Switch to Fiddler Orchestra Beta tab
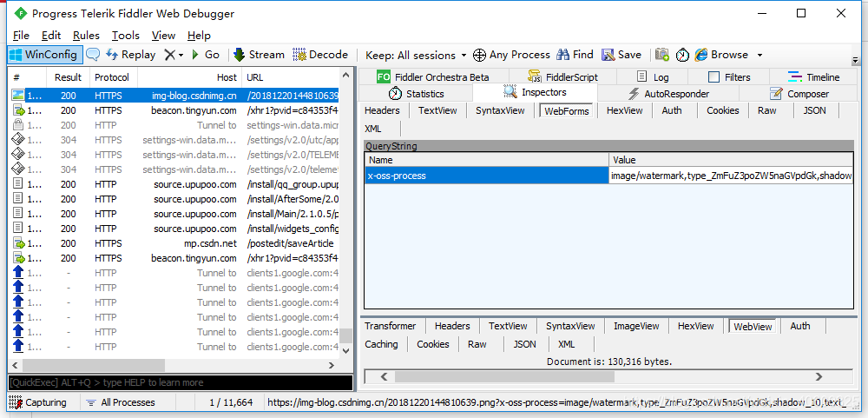The image size is (868, 418). click(433, 77)
